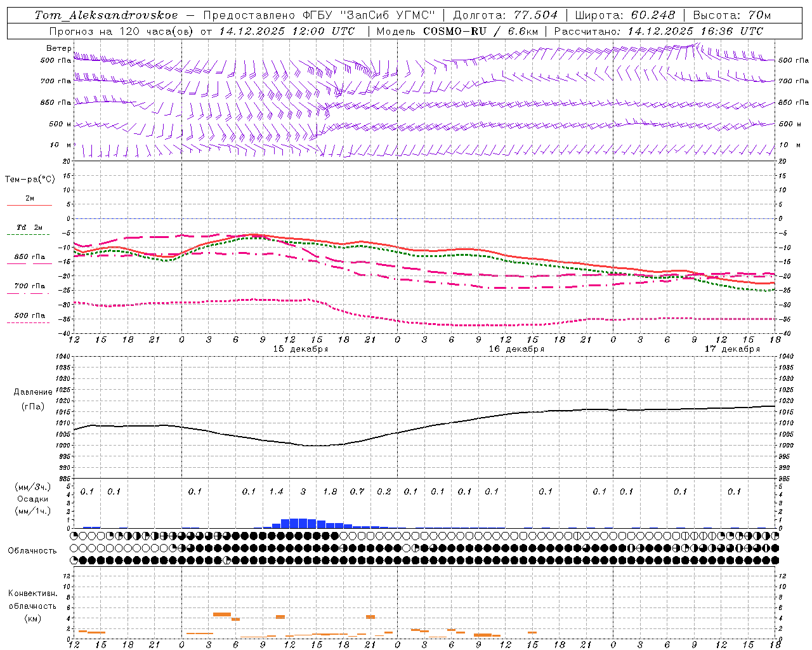Select forecast start time 14.12.2025 12:00 UTC
The width and height of the screenshot is (812, 650).
pos(287,31)
